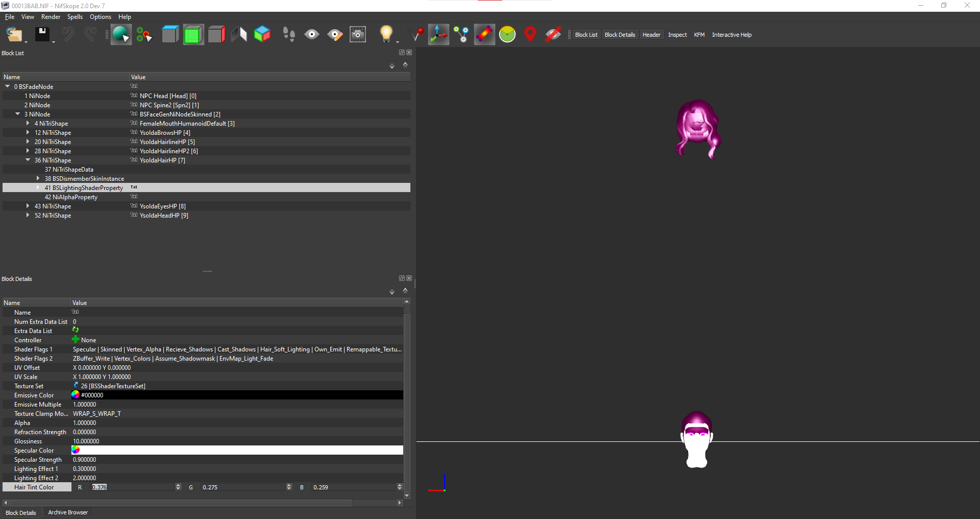Toggle the Block List panel button
980x519 pixels.
586,35
